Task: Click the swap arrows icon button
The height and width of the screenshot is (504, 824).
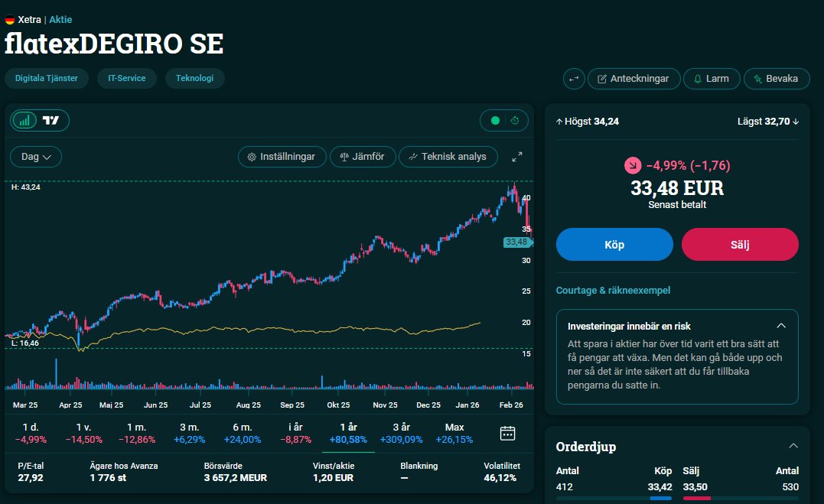Action: click(574, 79)
